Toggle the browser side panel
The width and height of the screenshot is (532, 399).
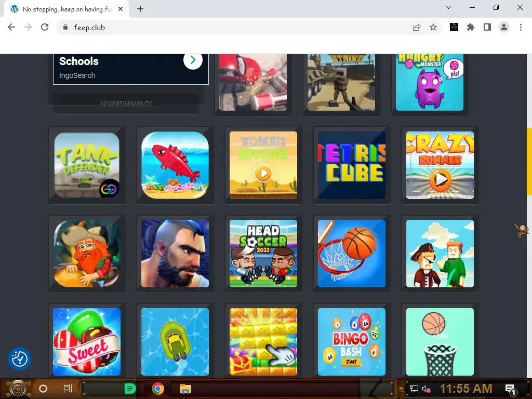[x=487, y=27]
